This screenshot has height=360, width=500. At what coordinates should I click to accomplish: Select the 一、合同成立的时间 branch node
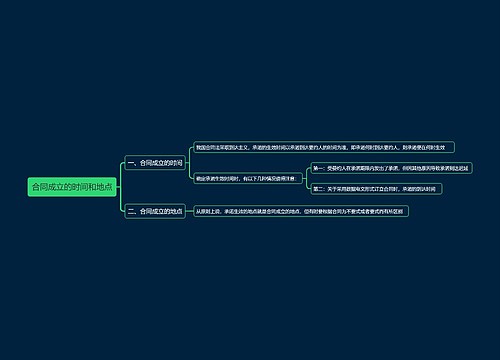[x=155, y=163]
